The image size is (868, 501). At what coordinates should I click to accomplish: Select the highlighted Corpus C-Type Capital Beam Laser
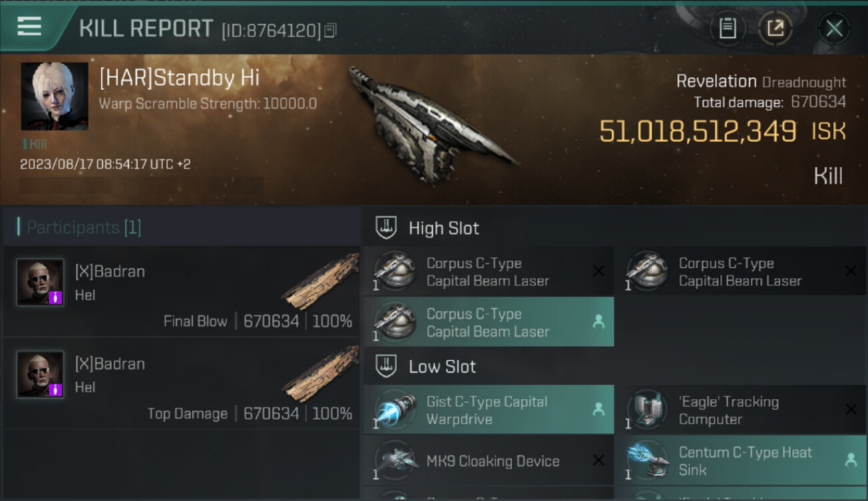[488, 322]
